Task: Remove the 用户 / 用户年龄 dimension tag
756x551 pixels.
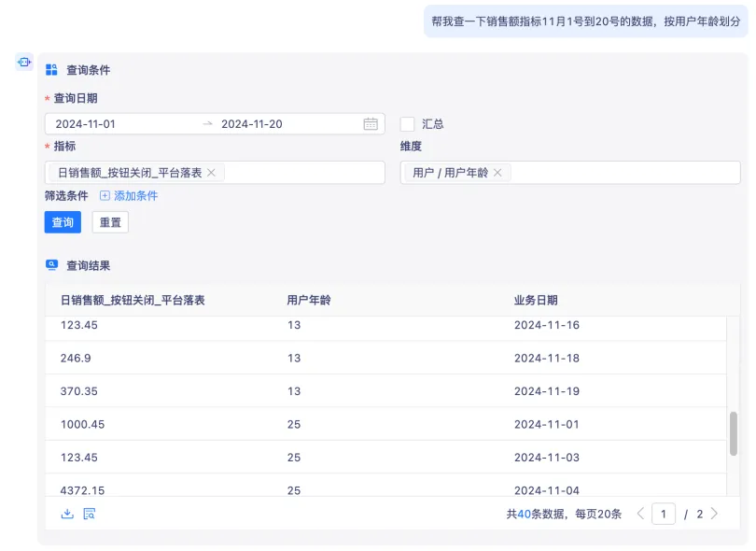Action: pos(497,173)
